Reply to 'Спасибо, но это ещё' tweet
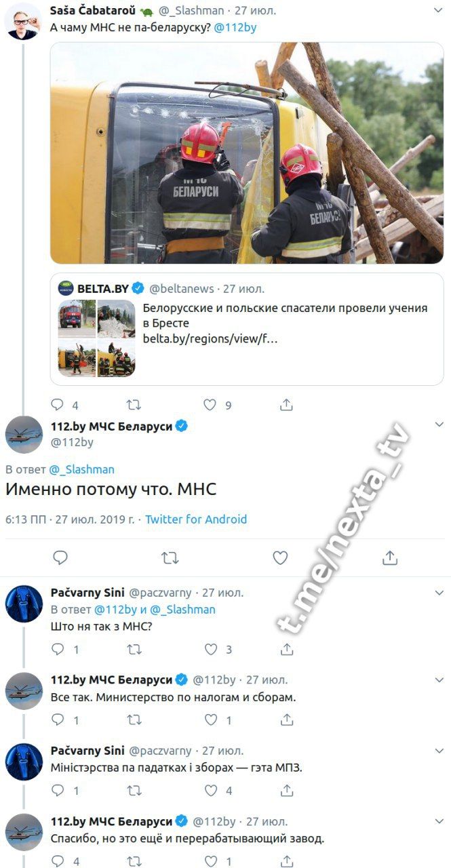The image size is (451, 868). [58, 861]
